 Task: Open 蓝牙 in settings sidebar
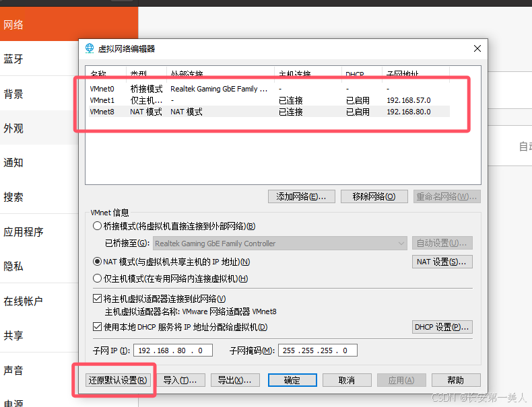[39, 59]
